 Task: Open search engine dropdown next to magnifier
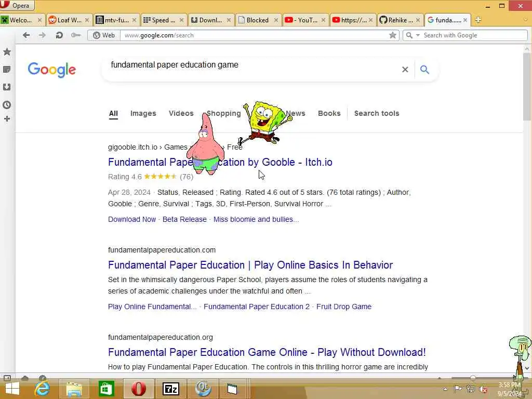[x=418, y=35]
